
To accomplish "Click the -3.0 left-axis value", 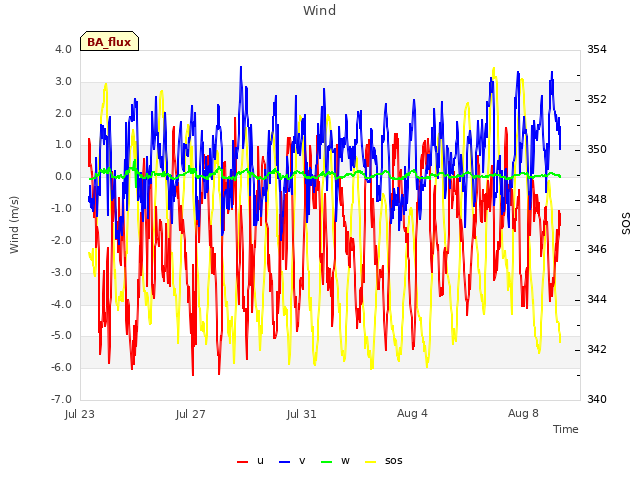I will pyautogui.click(x=61, y=272).
